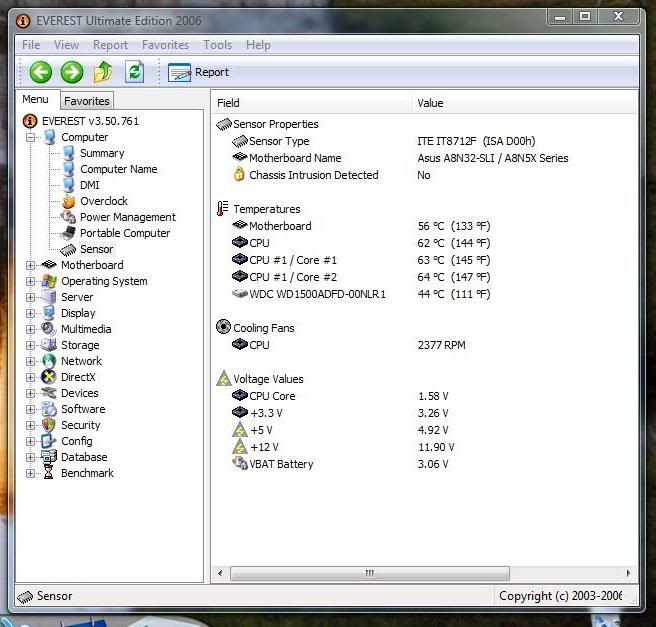This screenshot has width=656, height=627.
Task: Click the refresh page icon
Action: [134, 72]
